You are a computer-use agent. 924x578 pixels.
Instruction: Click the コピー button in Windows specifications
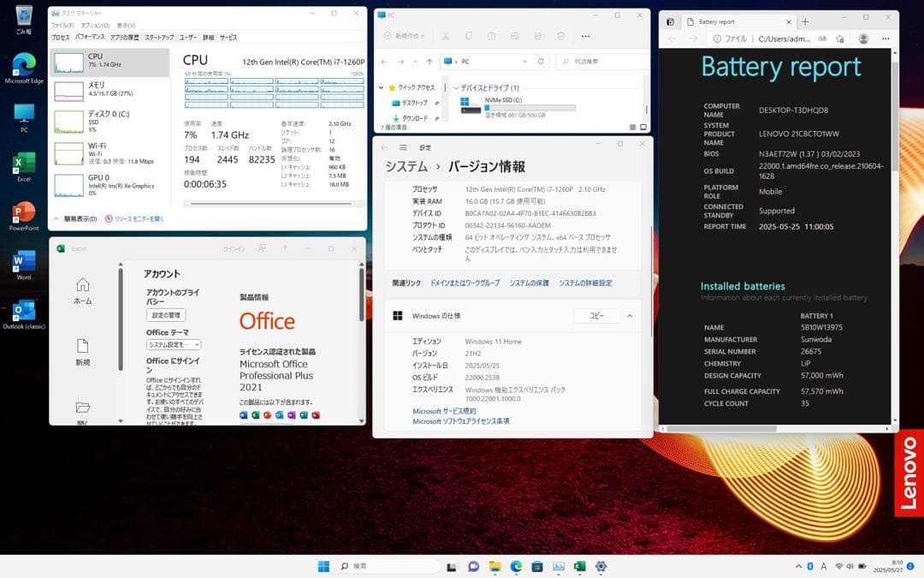click(596, 315)
